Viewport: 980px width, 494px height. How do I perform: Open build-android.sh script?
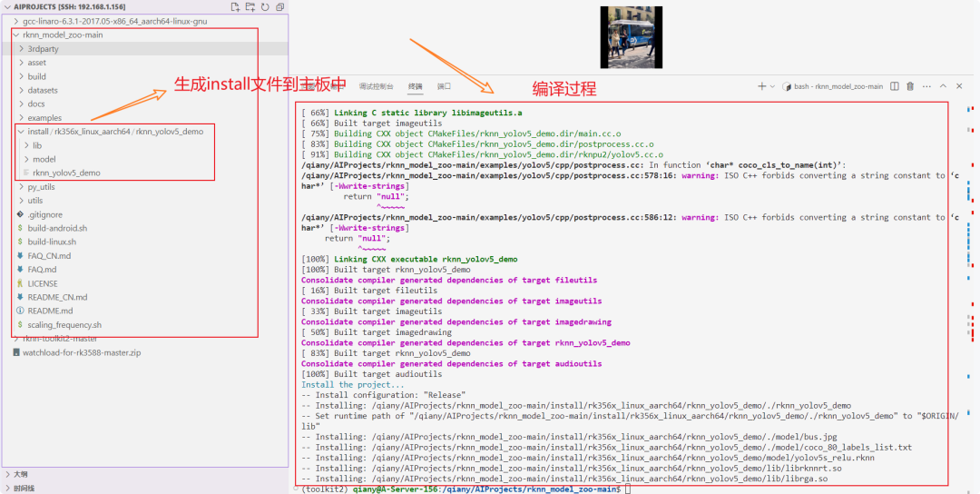(57, 228)
